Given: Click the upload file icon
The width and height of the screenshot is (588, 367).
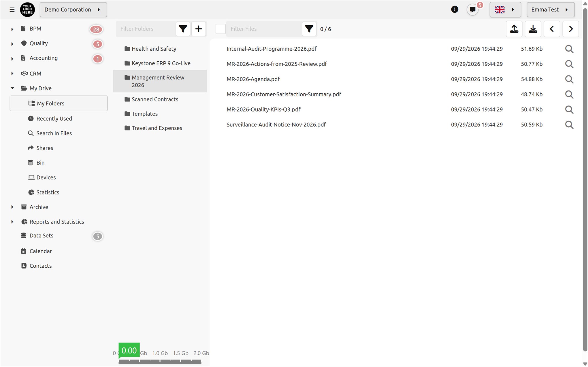Looking at the screenshot, I should click(x=514, y=29).
